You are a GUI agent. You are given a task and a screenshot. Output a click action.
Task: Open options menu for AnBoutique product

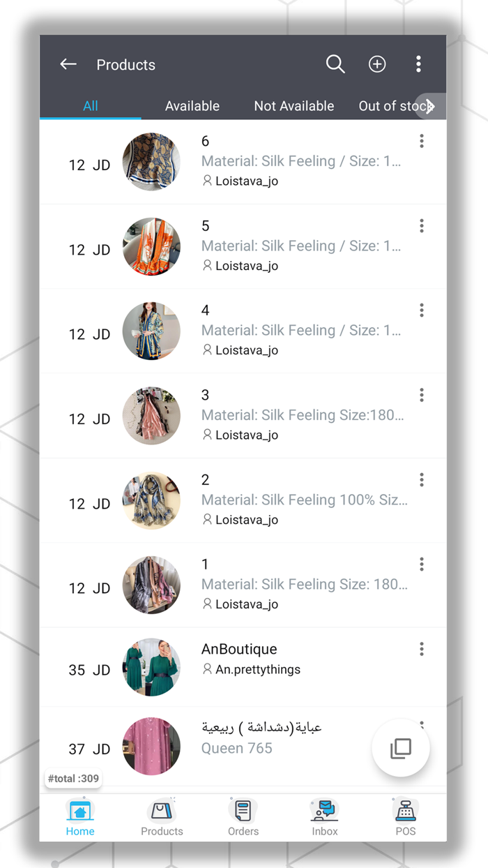coord(422,650)
